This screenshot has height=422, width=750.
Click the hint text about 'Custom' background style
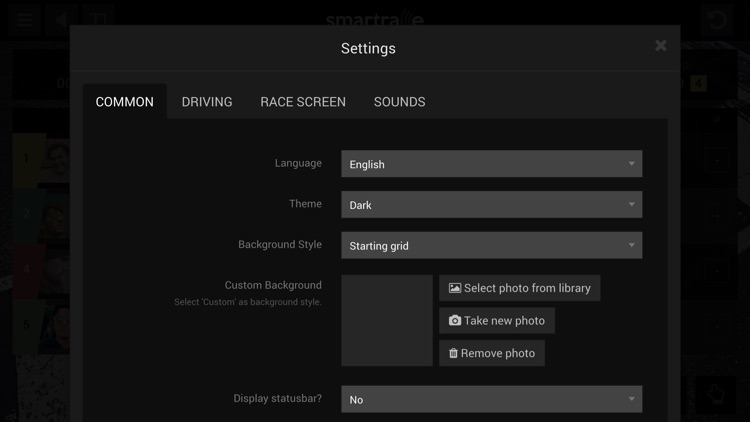[248, 302]
